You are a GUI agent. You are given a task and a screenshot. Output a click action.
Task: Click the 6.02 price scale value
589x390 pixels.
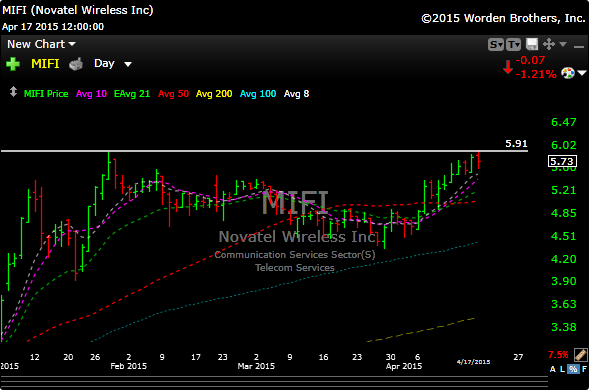[x=563, y=145]
